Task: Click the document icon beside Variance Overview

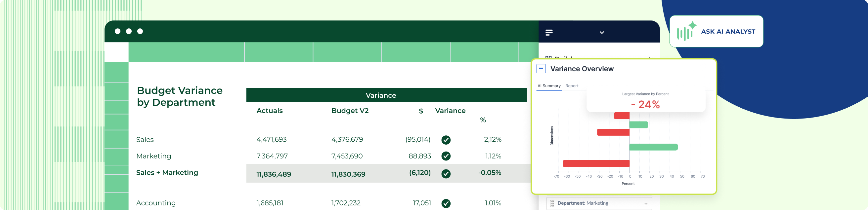Action: [x=541, y=69]
